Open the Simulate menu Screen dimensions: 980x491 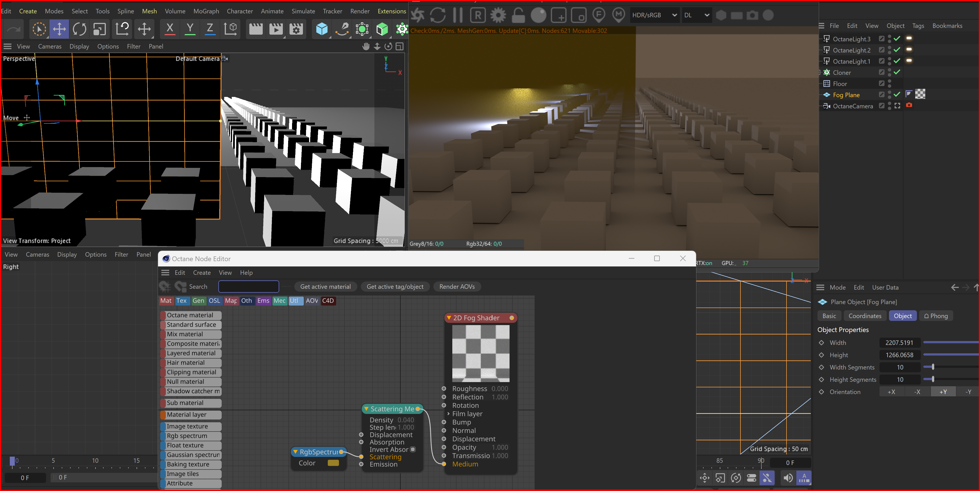pyautogui.click(x=303, y=11)
